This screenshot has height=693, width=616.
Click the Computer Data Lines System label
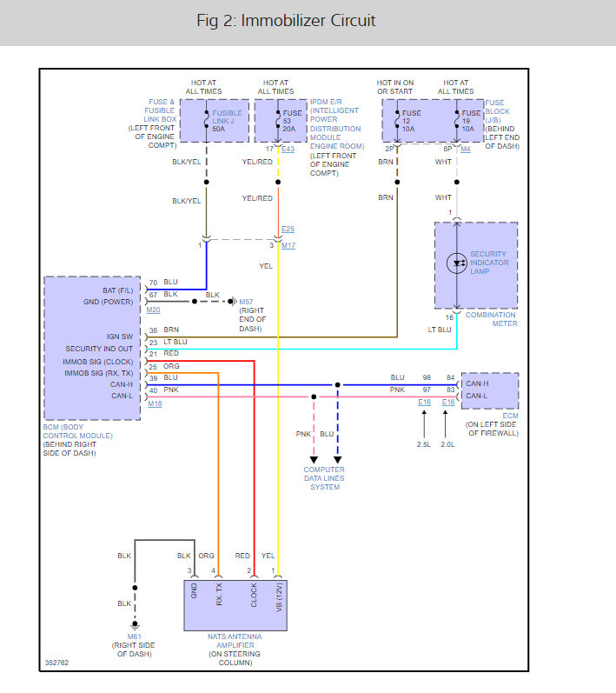coord(324,478)
